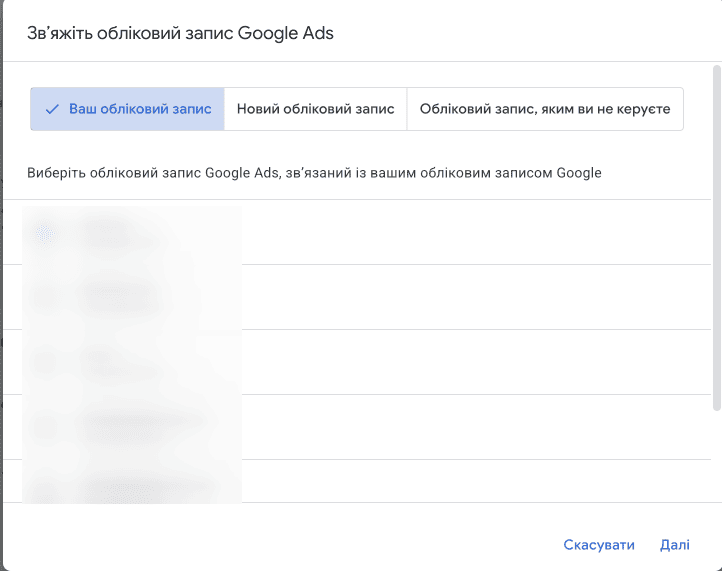
Task: Switch to "Новий обліковий запис" tab
Action: tap(315, 109)
